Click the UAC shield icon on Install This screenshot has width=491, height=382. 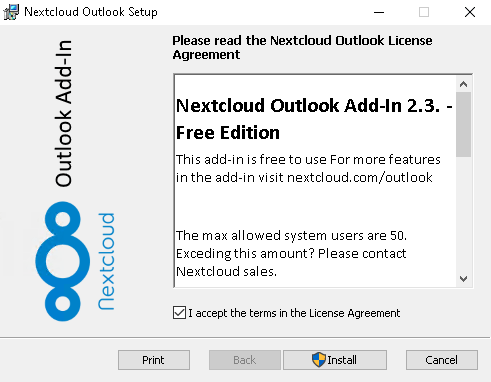pos(319,360)
